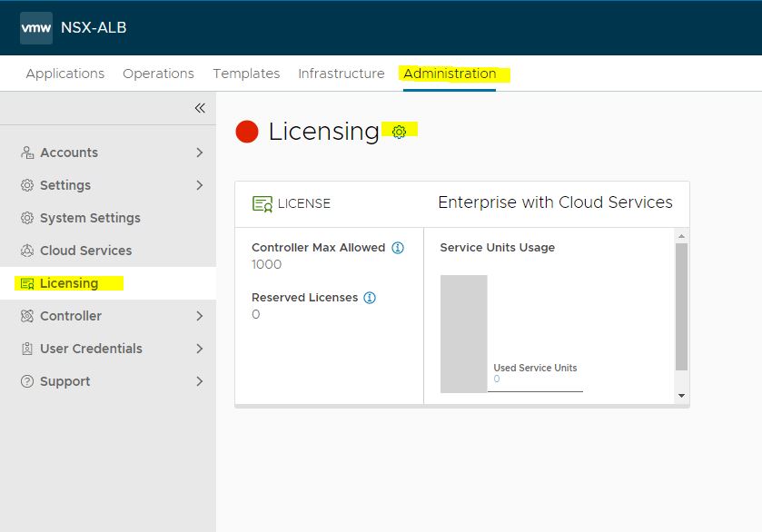Screen dimensions: 762x532
Task: Click the Support question-mark icon
Action: coord(27,381)
